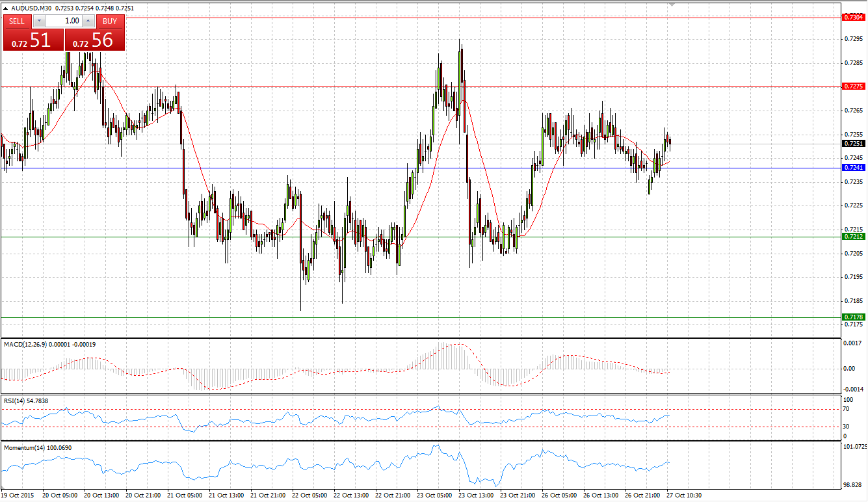Increase lot volume with up arrow
The image size is (868, 502).
[88, 21]
